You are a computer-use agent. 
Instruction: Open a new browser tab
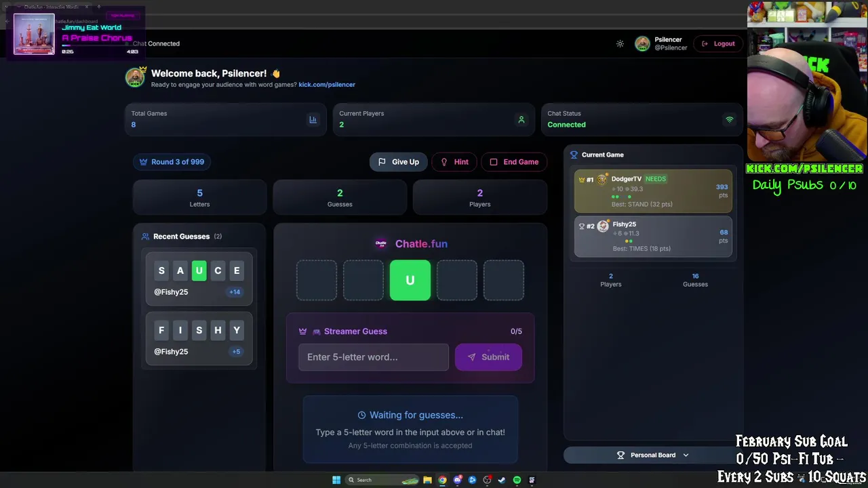[98, 7]
